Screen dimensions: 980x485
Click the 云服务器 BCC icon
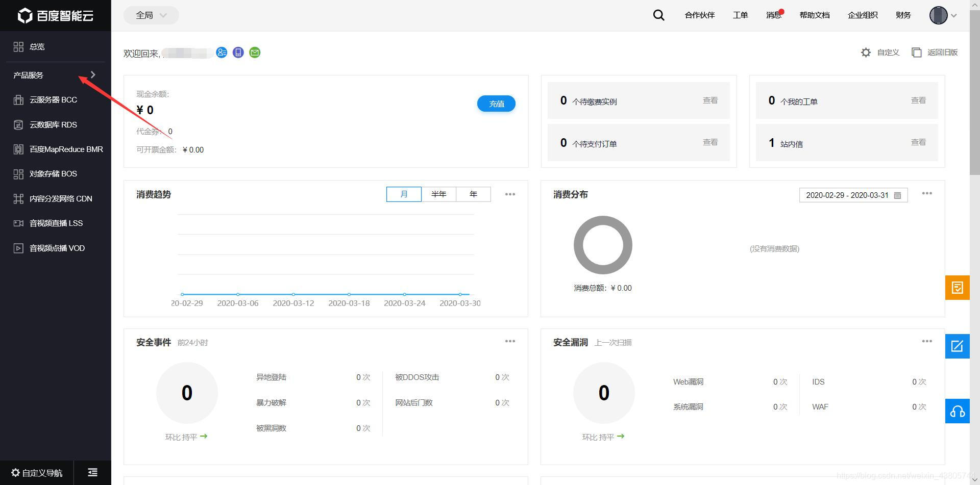(x=18, y=100)
